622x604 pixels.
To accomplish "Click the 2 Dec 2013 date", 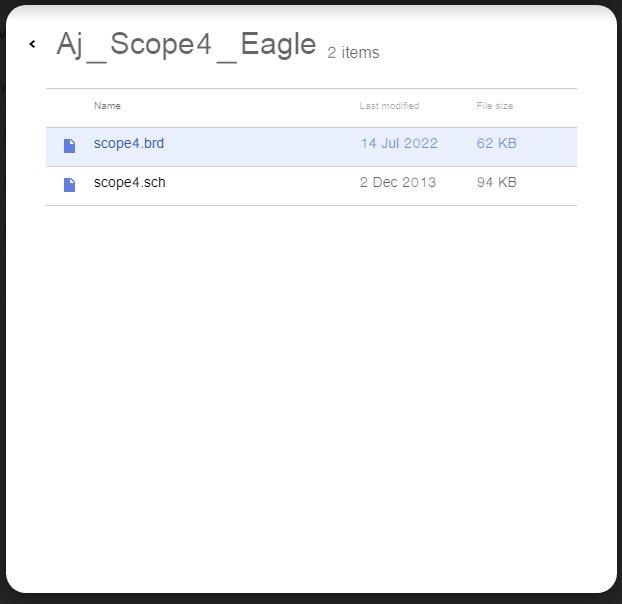I will coord(398,182).
